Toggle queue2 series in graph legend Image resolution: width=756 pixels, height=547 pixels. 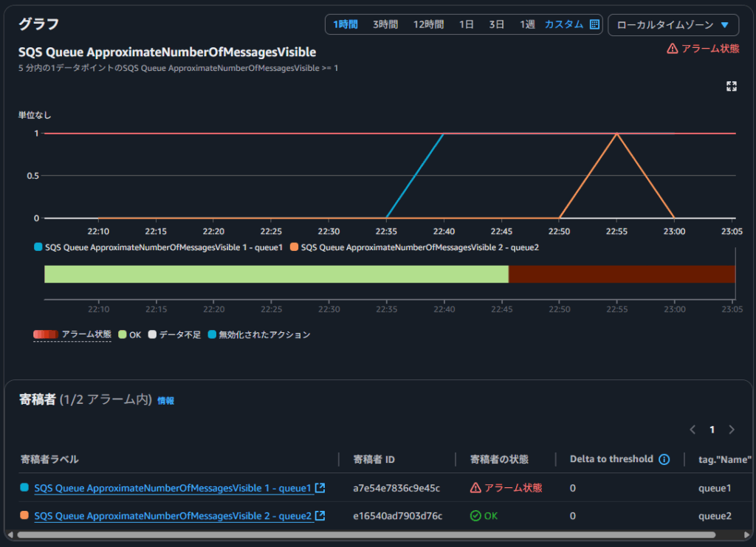point(414,247)
